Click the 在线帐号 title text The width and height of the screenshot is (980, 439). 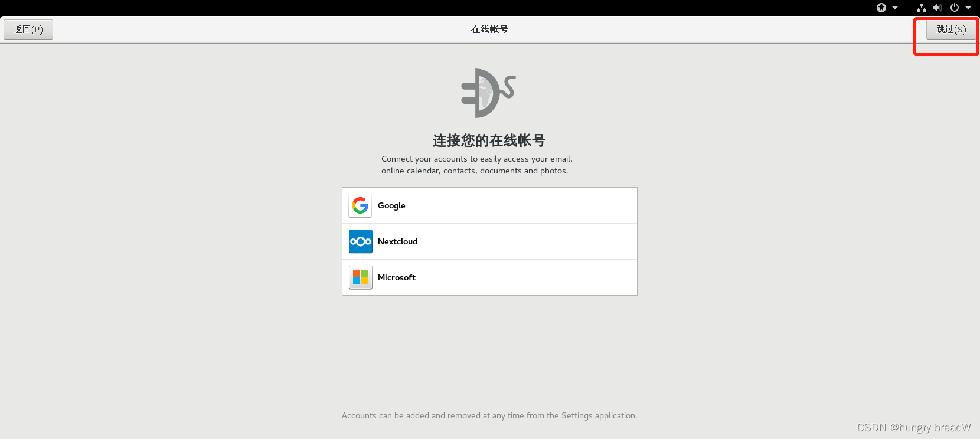tap(489, 29)
